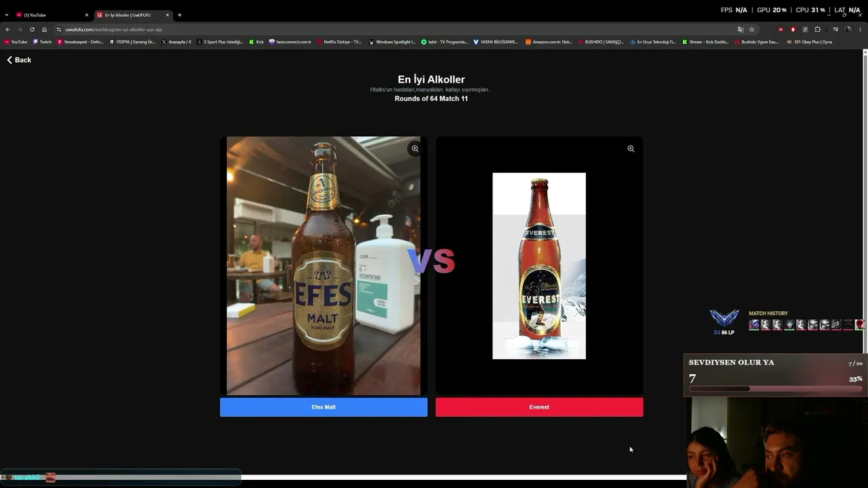Open the Windows Spotlight bookmark
This screenshot has width=868, height=488.
coord(392,42)
